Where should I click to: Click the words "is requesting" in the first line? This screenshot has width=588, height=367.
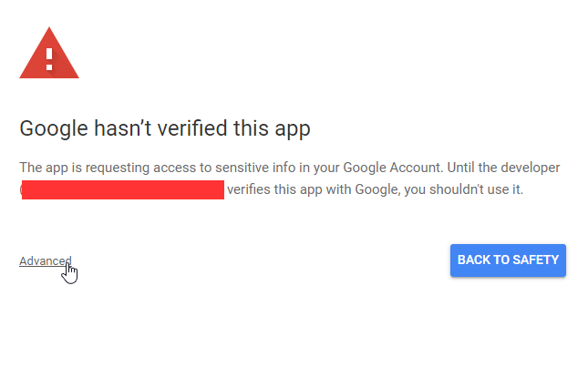pyautogui.click(x=115, y=168)
